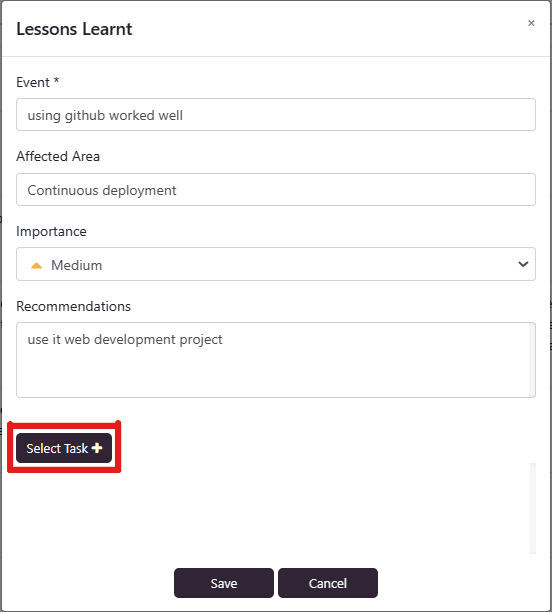Click the Select Task button

click(64, 448)
